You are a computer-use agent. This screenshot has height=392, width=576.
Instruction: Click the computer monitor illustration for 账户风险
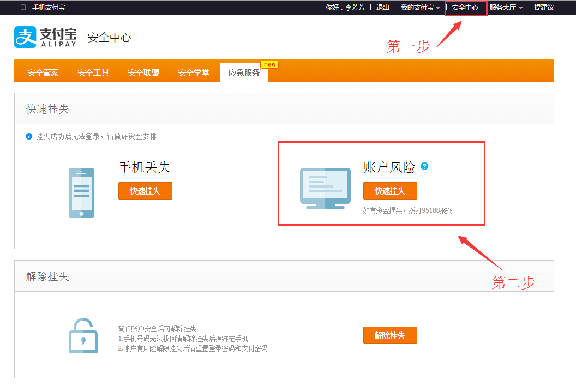coord(325,188)
